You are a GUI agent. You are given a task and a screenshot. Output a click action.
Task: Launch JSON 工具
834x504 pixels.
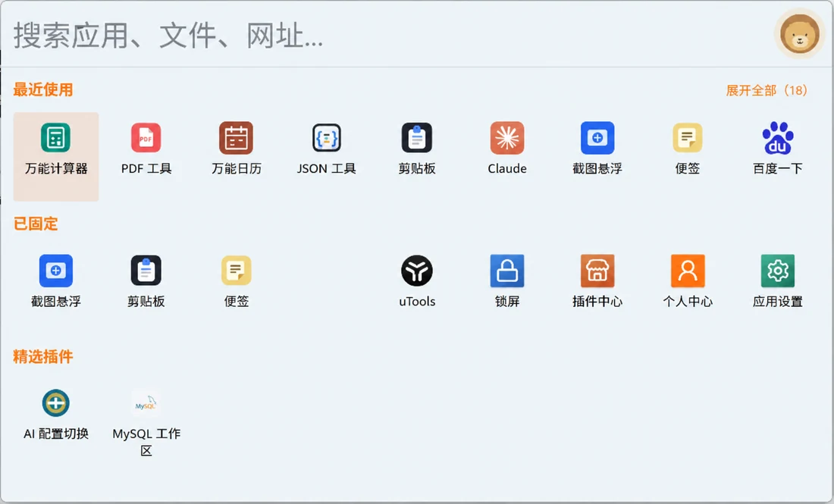coord(326,149)
